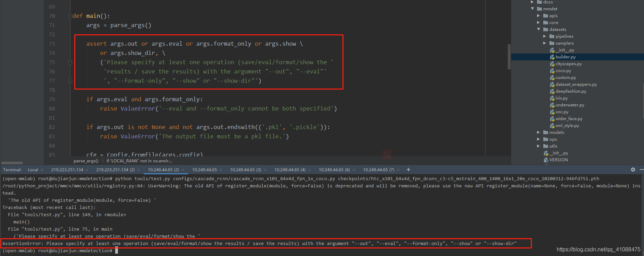
Task: Open the __init__.py file above builder.py
Action: pyautogui.click(x=565, y=50)
